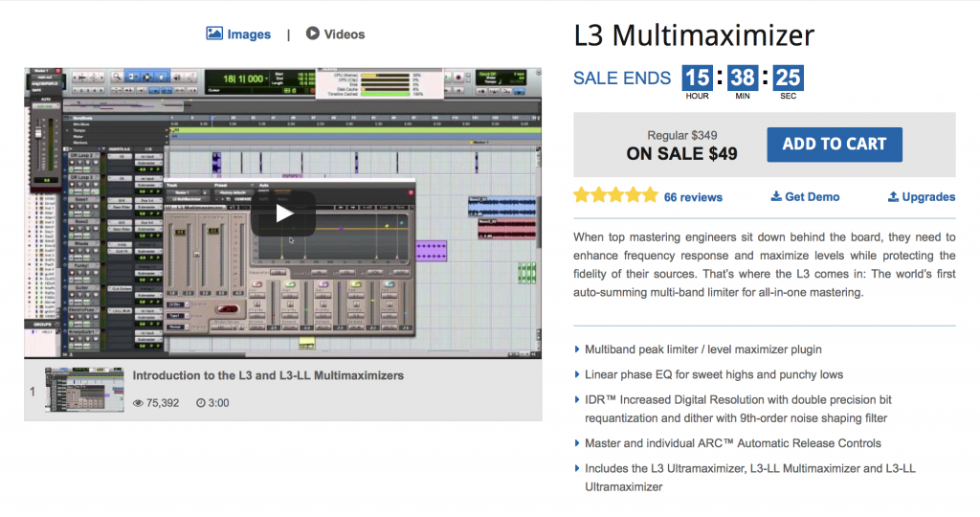Viewport: 980px width, 517px height.
Task: Click the L3 Multimaximizer product title
Action: click(694, 35)
